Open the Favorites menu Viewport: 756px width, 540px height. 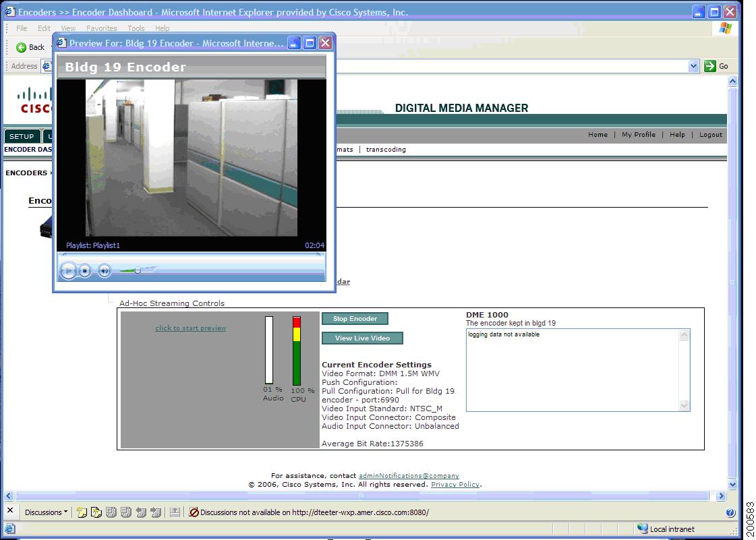tap(102, 28)
